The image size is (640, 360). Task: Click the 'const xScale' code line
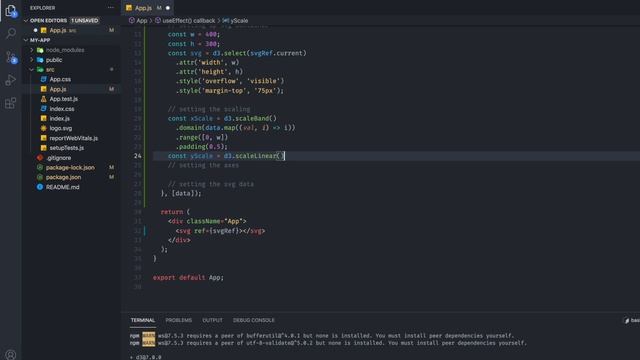(222, 118)
